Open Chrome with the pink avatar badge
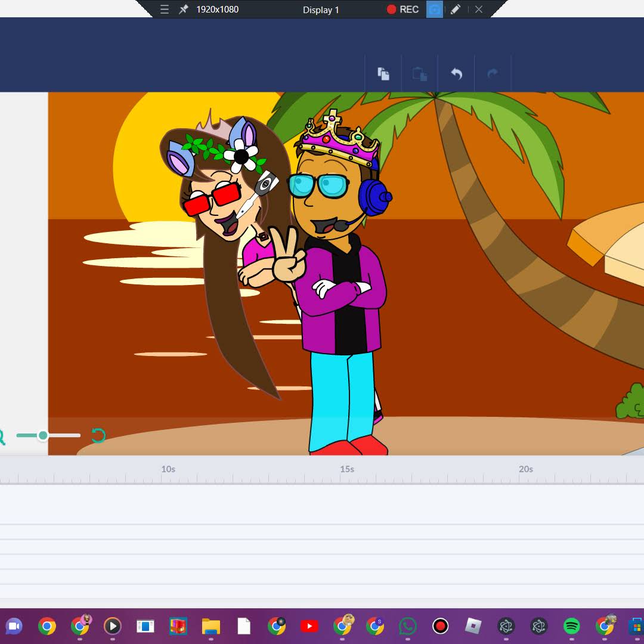Screen dimensions: 644x644 point(80,626)
